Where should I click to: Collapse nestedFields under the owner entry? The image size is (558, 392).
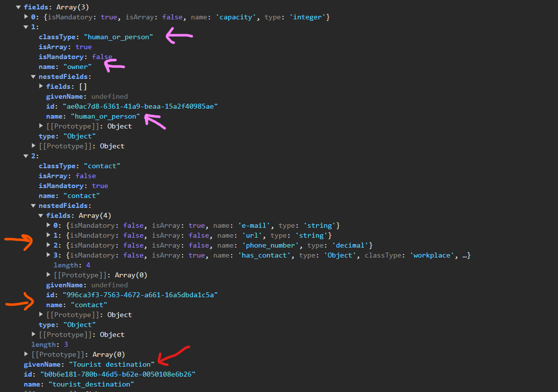click(x=34, y=77)
